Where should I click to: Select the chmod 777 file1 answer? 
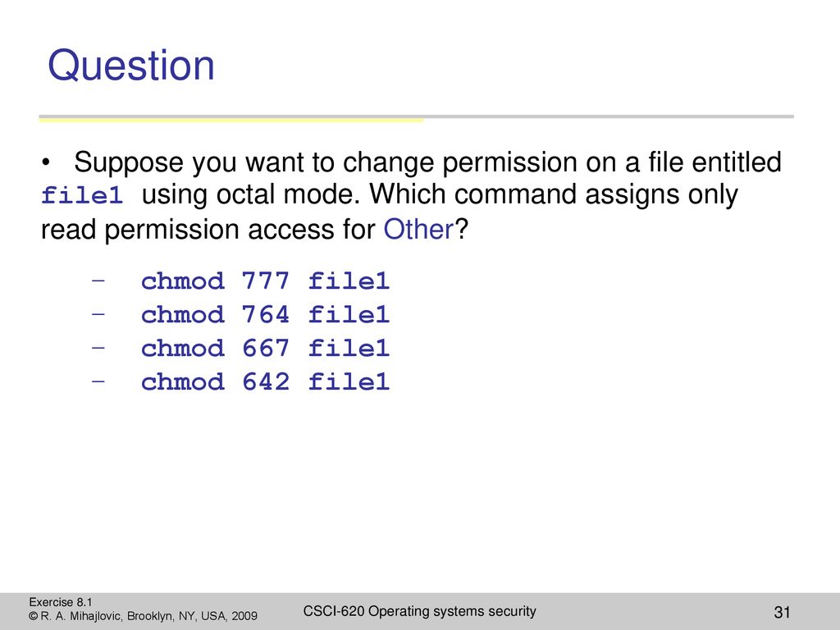click(265, 281)
